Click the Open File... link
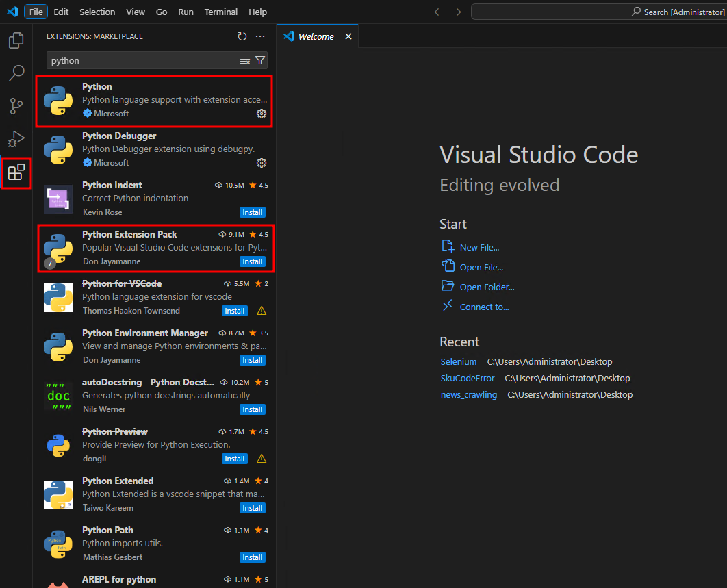 tap(481, 268)
